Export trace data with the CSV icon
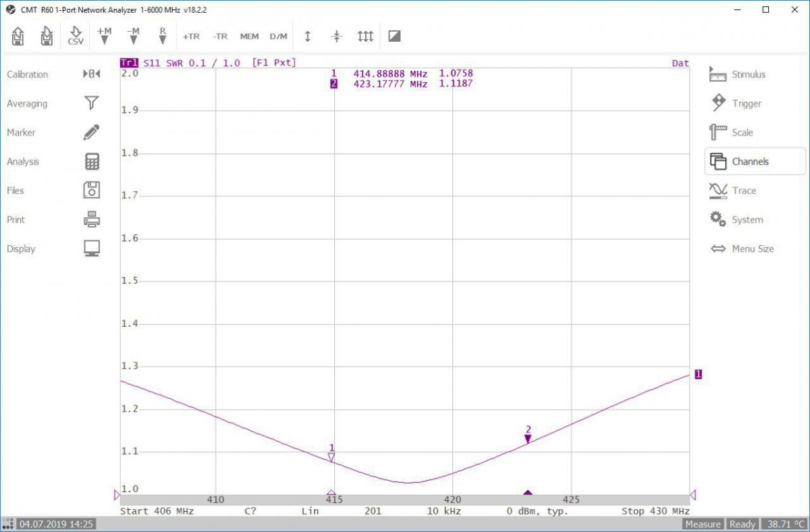The width and height of the screenshot is (810, 532). coord(76,36)
